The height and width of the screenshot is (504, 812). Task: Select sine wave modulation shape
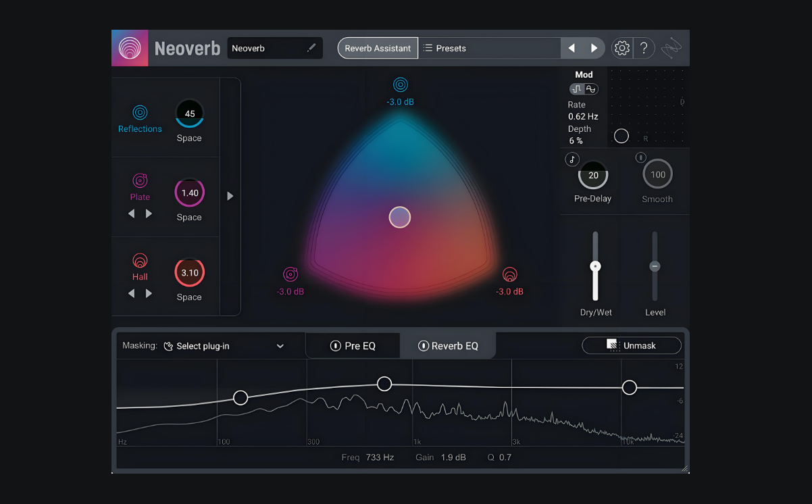[x=590, y=89]
